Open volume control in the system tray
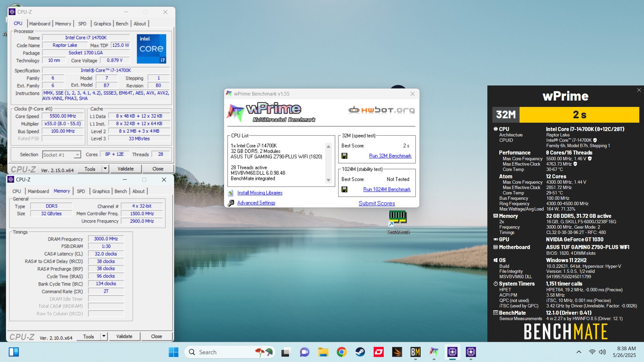 (602, 352)
